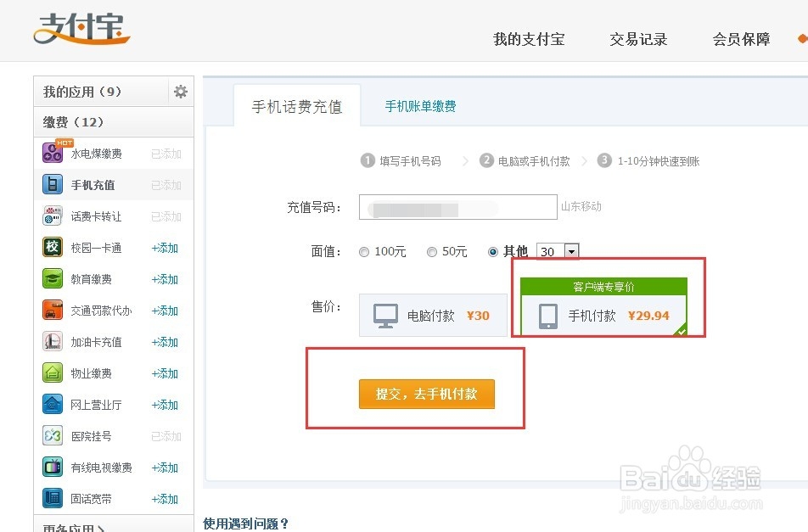Enable the 其他 custom amount option

492,251
